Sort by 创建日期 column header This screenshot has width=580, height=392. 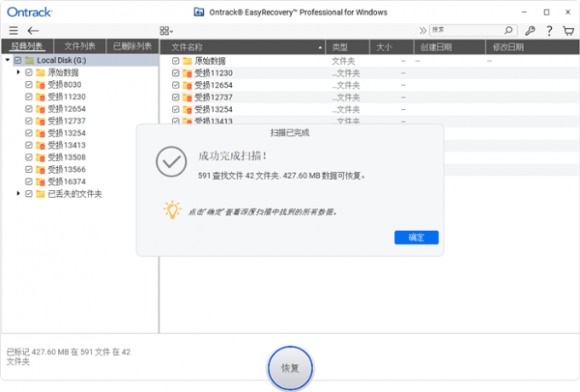click(449, 47)
